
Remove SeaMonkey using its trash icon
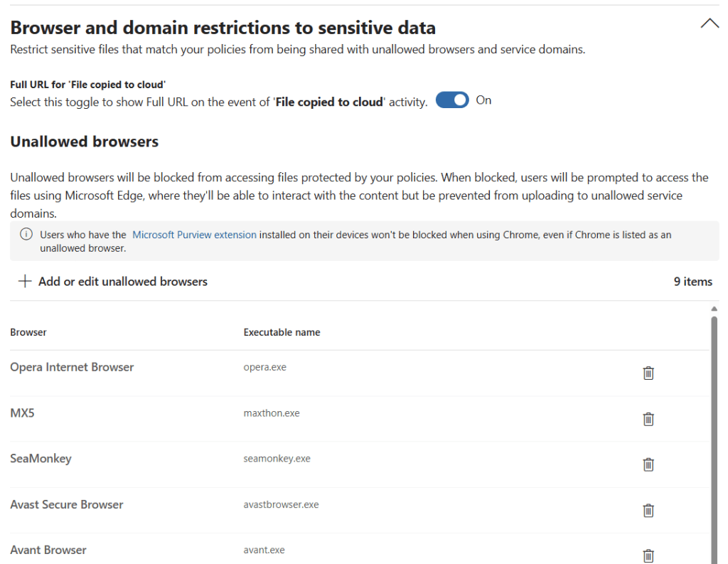pos(648,464)
